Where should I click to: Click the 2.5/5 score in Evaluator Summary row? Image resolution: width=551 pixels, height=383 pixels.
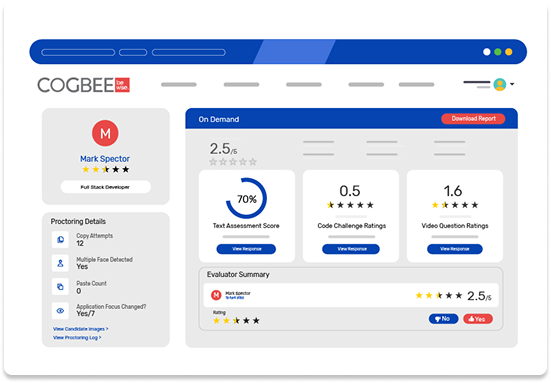479,296
